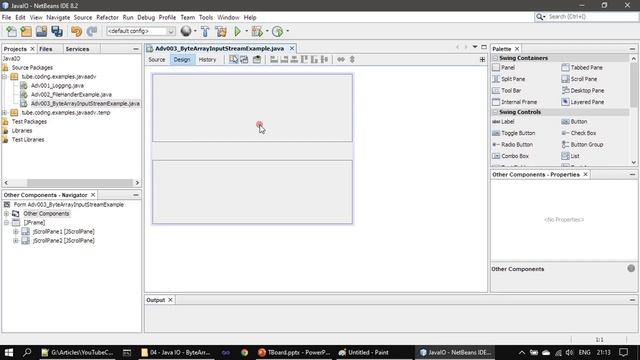Viewport: 640px width, 360px height.
Task: Click the Profile Project toolbar icon
Action: coord(278,31)
